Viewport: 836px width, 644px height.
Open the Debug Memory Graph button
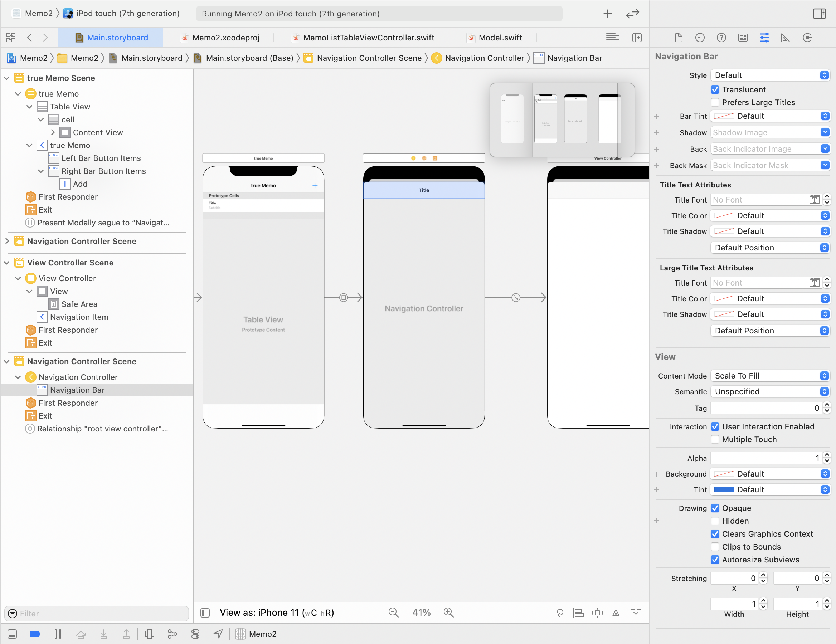172,634
